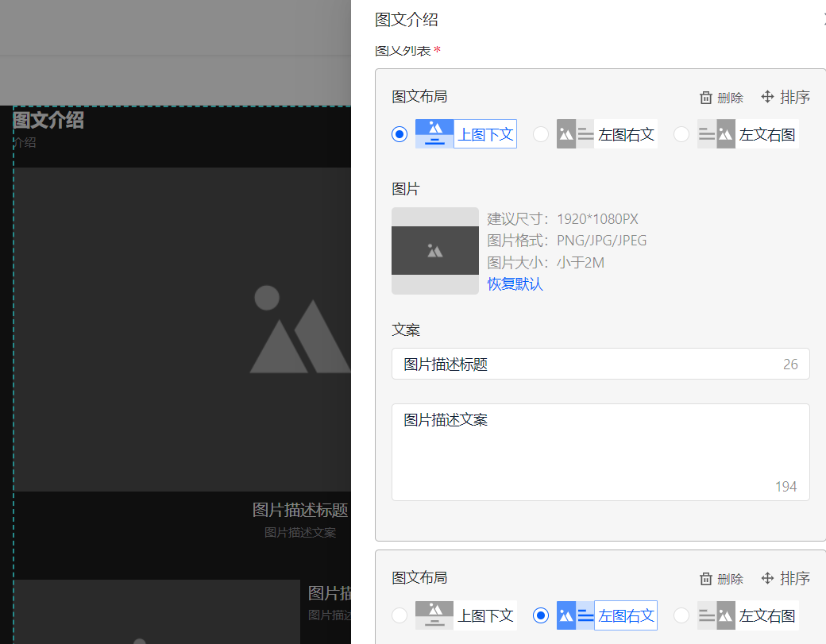
Task: Select the 左文右图 radio in first layout section
Action: coord(681,133)
